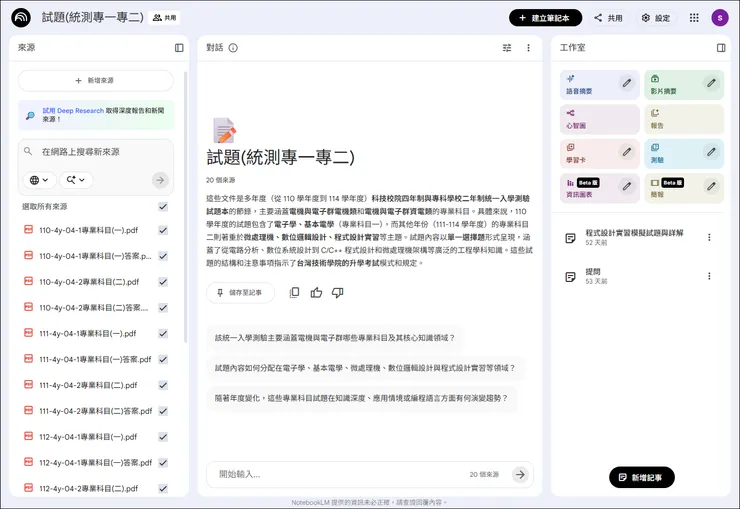Image resolution: width=740 pixels, height=509 pixels.
Task: Edit the 測驗 card pencil icon
Action: pos(711,152)
